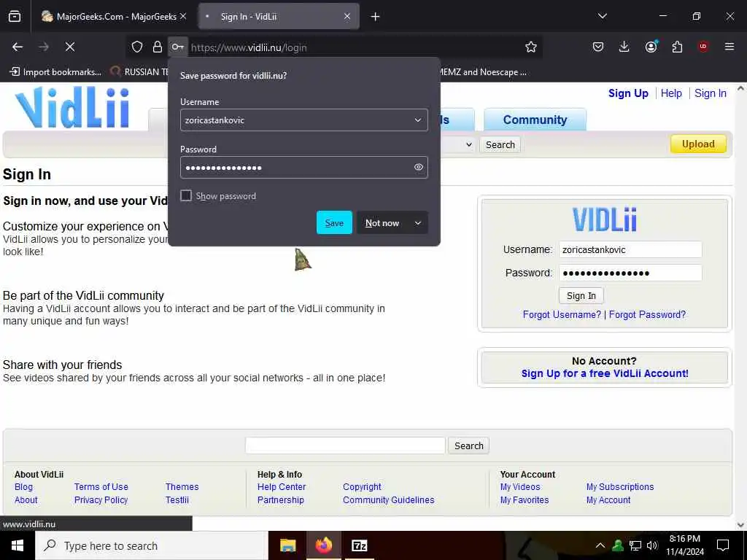Click the VidLii logo at top left

tap(72, 108)
